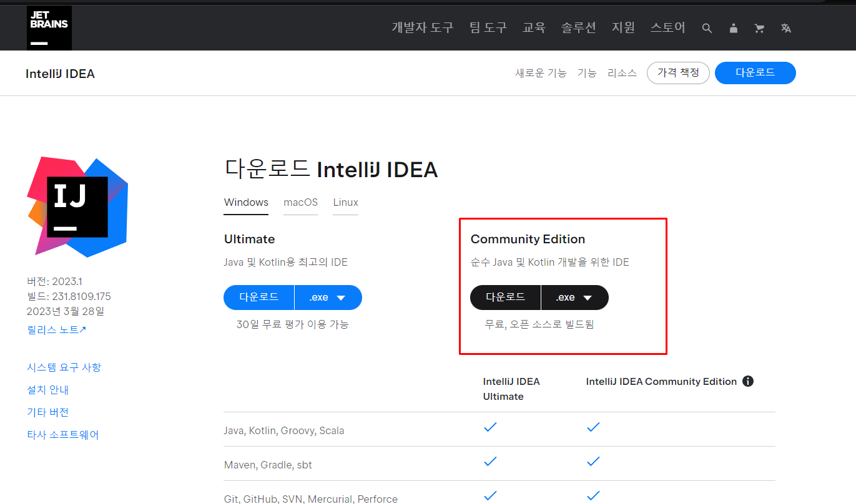Click Ultimate checkmark in Maven, Gradle row
The height and width of the screenshot is (504, 856).
[490, 462]
